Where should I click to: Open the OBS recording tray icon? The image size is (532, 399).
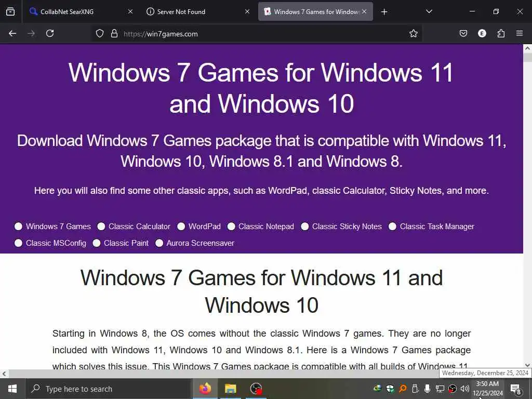tap(453, 389)
